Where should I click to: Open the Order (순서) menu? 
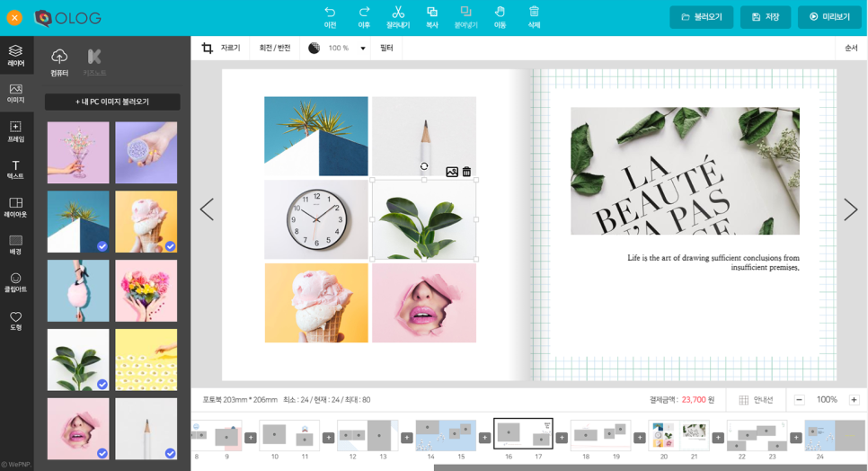(851, 49)
